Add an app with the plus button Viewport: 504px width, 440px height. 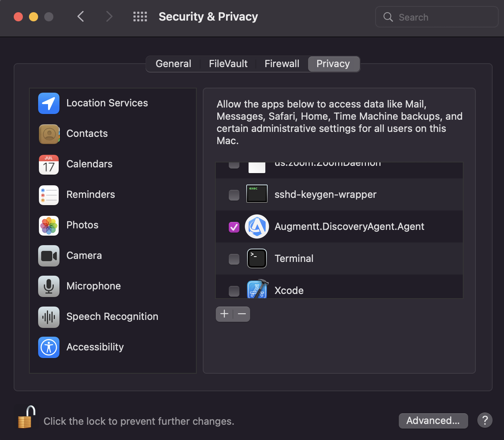pos(224,314)
